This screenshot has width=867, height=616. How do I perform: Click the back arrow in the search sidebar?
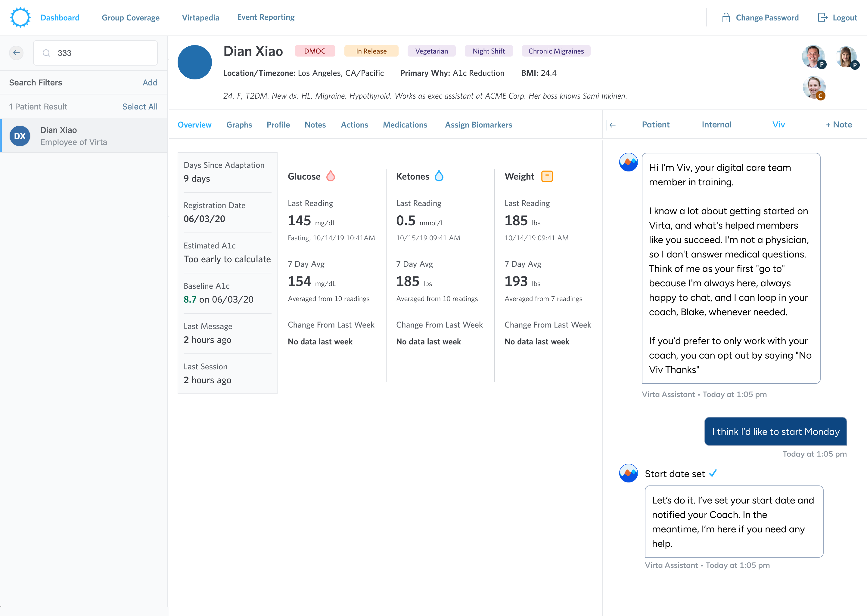pyautogui.click(x=16, y=53)
